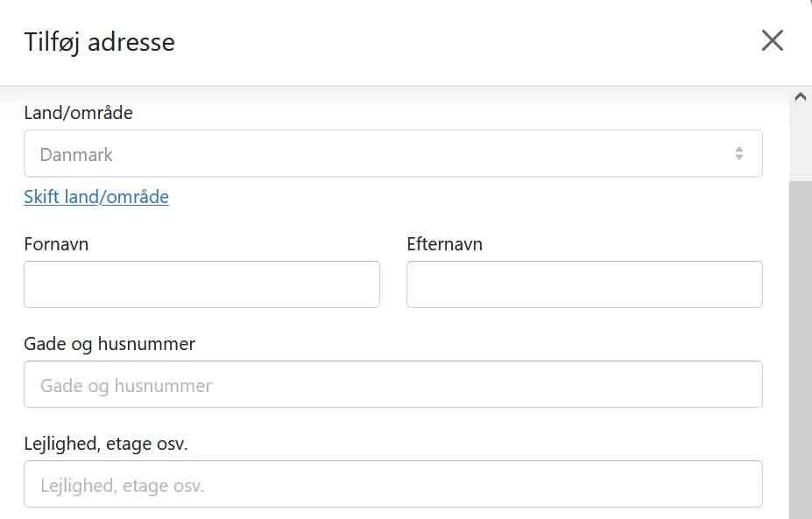Click the Lejlighed, etage osv. label

point(106,444)
